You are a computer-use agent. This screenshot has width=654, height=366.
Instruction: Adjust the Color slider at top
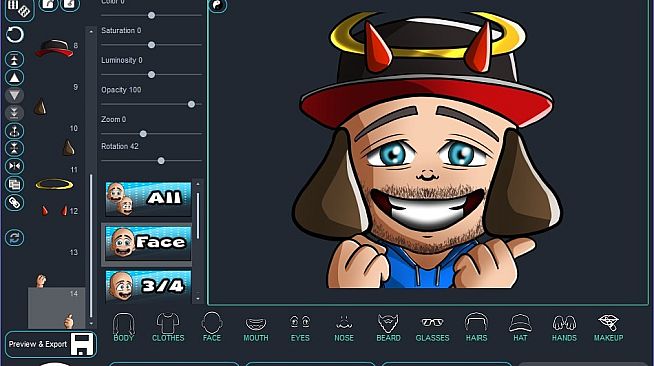point(151,15)
